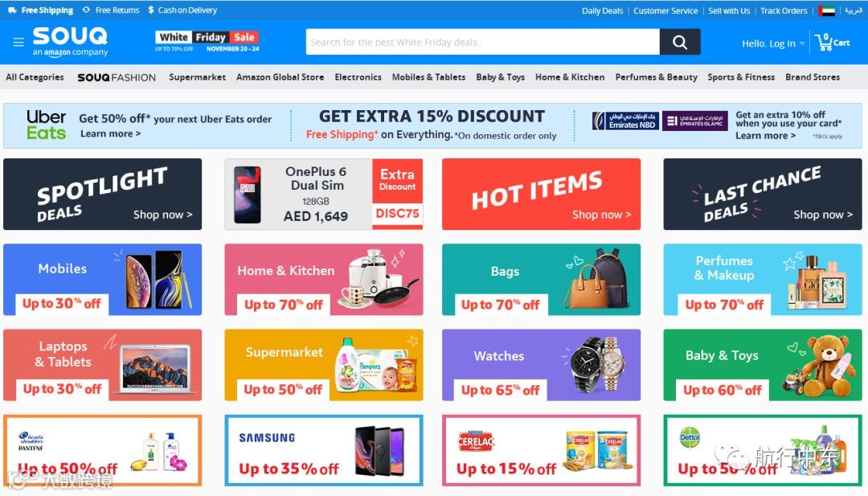Image resolution: width=868 pixels, height=496 pixels.
Task: Click the White Friday Sale badge
Action: pos(207,42)
